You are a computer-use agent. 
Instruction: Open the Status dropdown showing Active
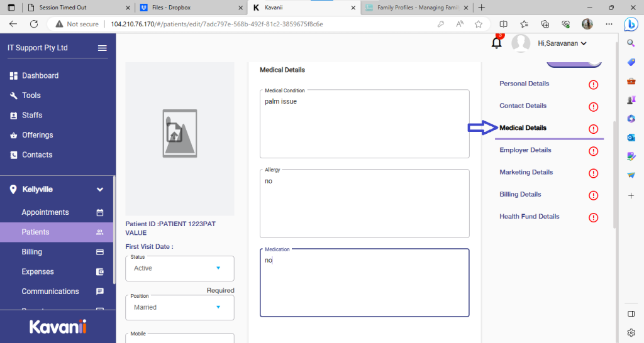[x=180, y=268]
